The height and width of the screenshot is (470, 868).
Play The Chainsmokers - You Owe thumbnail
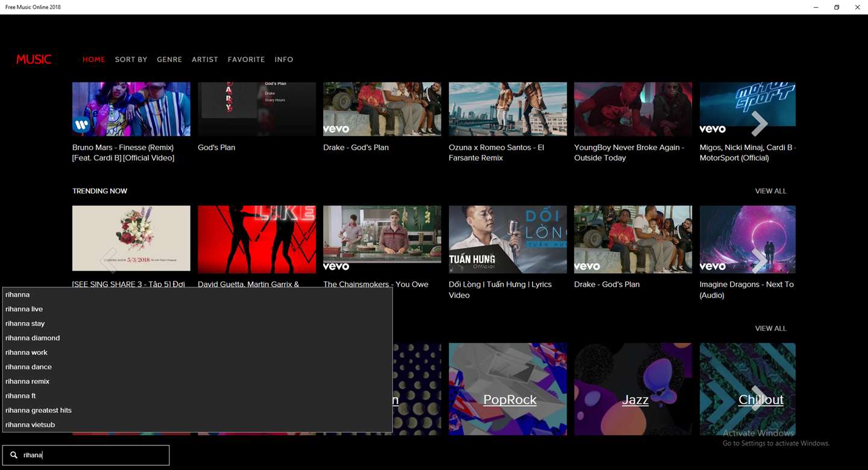coord(382,240)
